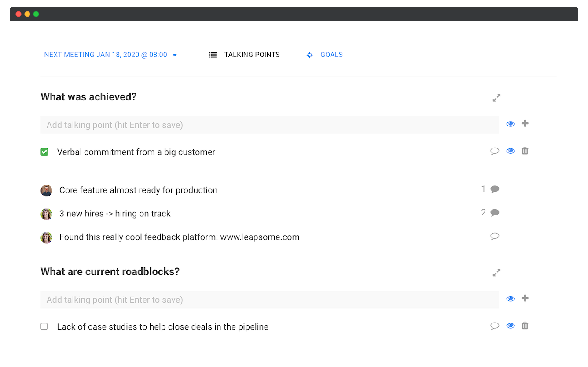Expand the What was achieved section
588x367 pixels.
tap(496, 98)
